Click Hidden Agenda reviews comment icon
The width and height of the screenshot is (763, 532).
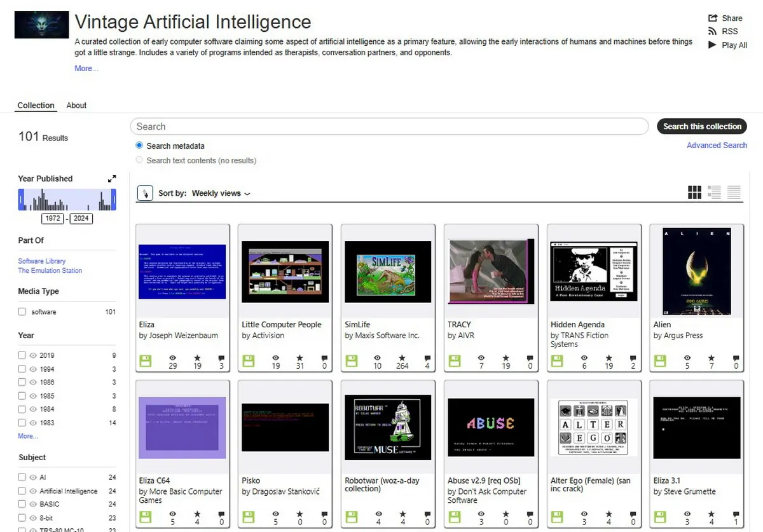tap(633, 358)
